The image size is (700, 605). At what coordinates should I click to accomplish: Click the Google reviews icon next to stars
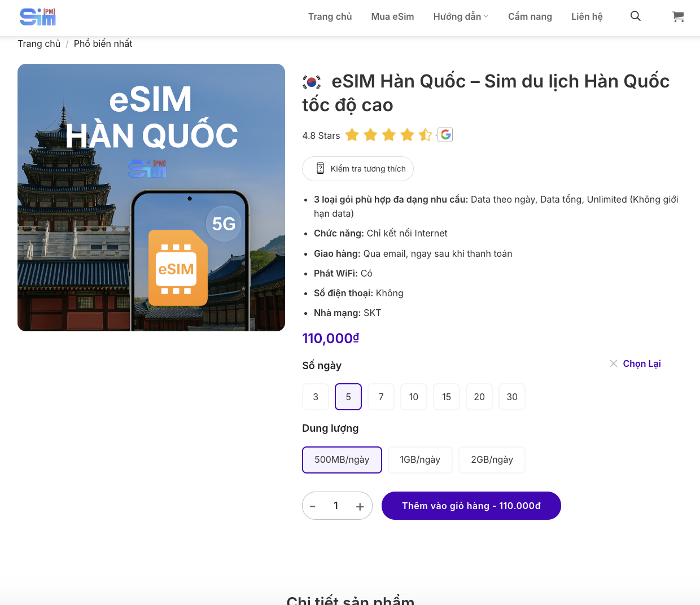(445, 134)
